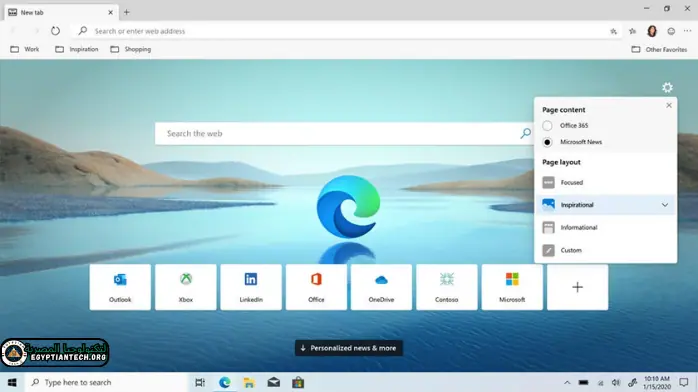Viewport: 698px width, 392px height.
Task: Open the OneDrive quick link tile
Action: coord(381,287)
